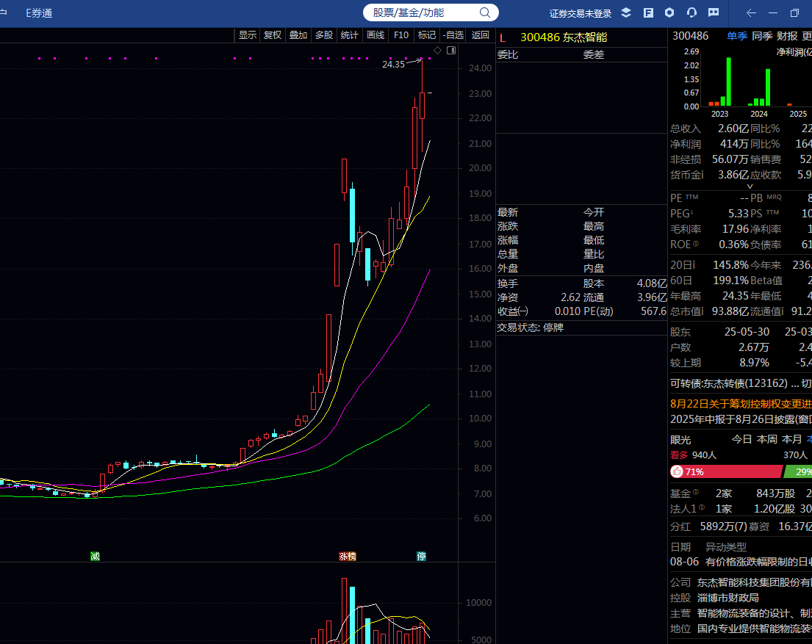Click the 返回 button
The height and width of the screenshot is (644, 812).
[x=481, y=35]
